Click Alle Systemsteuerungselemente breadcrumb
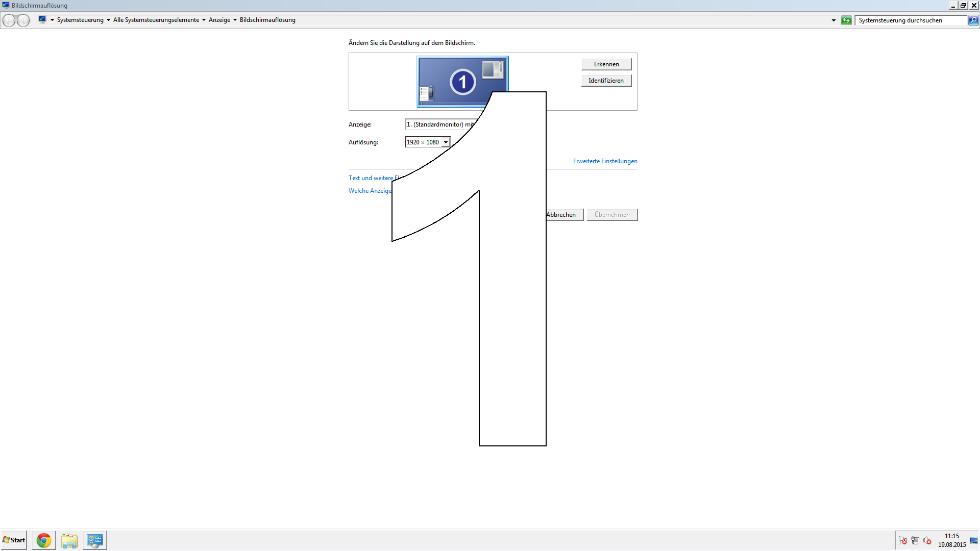The image size is (980, 551). click(x=156, y=20)
